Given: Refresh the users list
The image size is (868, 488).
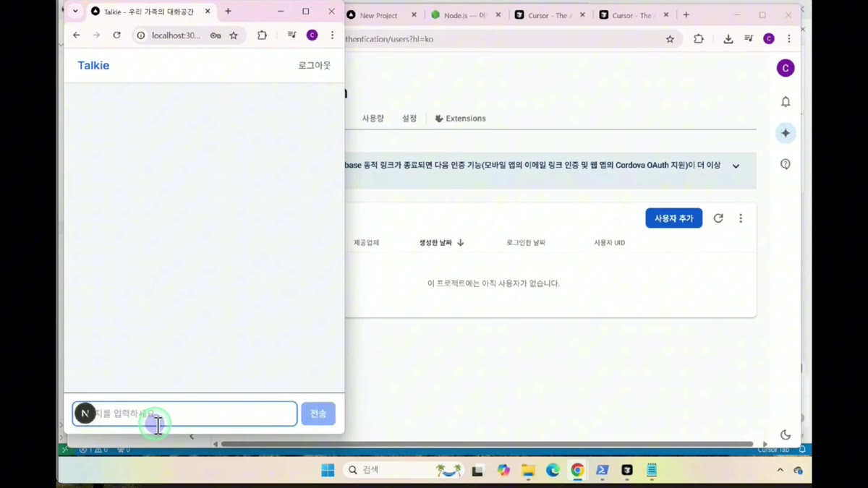Looking at the screenshot, I should pyautogui.click(x=718, y=218).
